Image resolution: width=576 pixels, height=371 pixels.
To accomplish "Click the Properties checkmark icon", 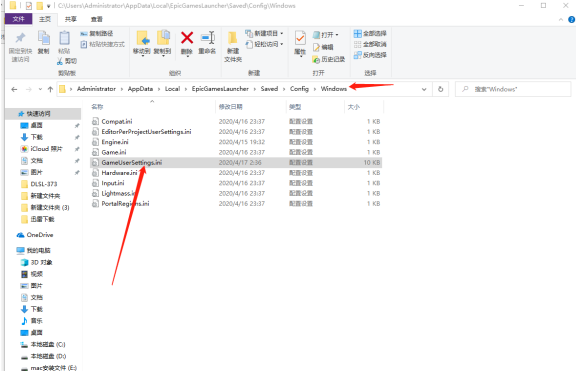I will [x=300, y=38].
